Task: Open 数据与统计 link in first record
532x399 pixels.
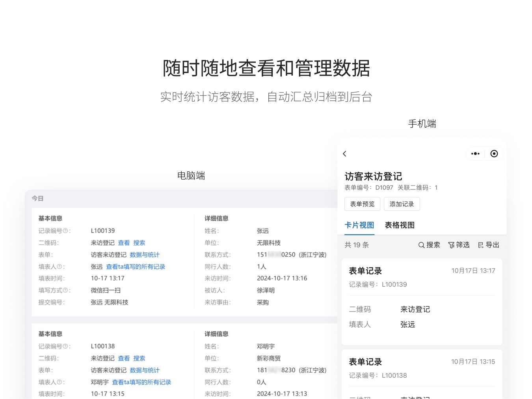Action: pos(145,255)
